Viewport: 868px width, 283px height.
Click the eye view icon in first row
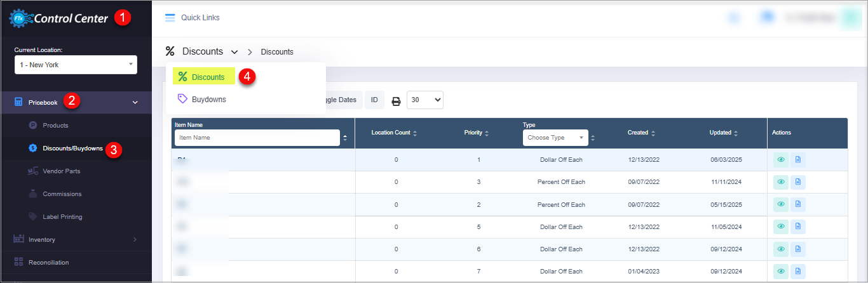781,160
